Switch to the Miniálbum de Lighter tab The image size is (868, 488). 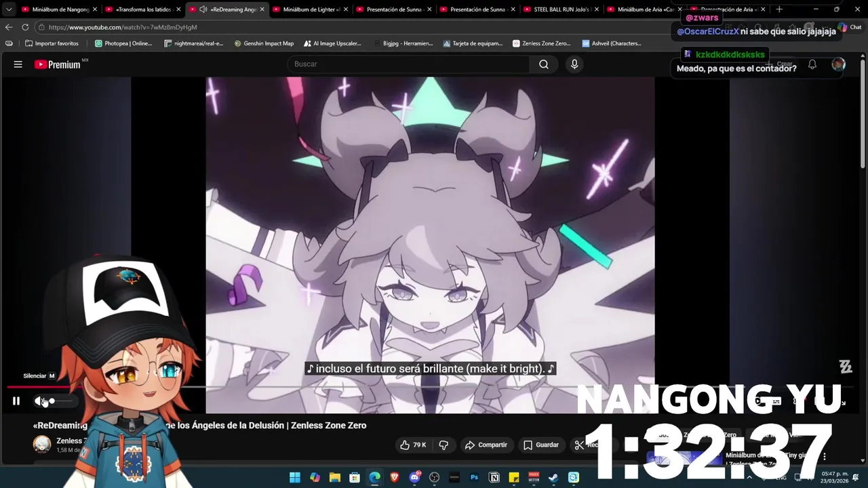coord(311,9)
